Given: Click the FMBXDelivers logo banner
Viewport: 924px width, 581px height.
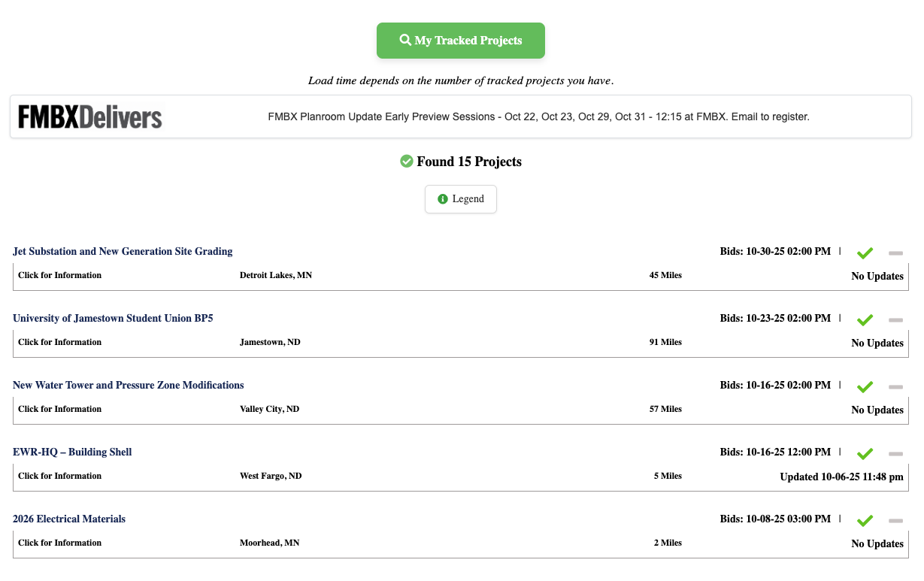Looking at the screenshot, I should pos(90,117).
